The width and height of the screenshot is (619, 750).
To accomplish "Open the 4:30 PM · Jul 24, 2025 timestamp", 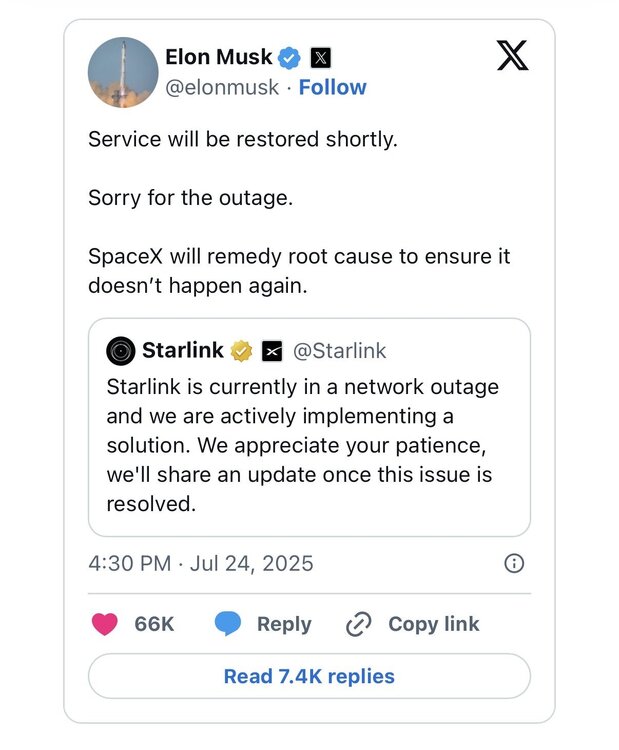I will point(201,563).
